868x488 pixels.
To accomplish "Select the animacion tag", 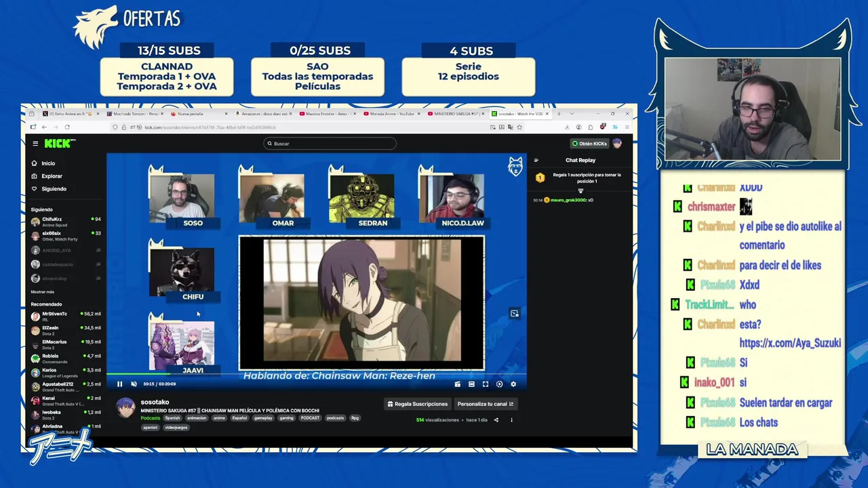I will [197, 418].
